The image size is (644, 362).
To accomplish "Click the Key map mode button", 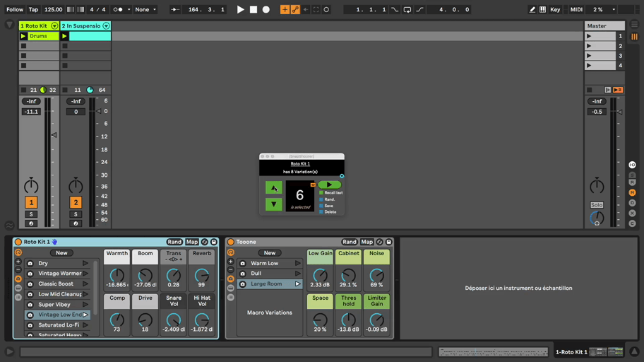I will click(555, 10).
